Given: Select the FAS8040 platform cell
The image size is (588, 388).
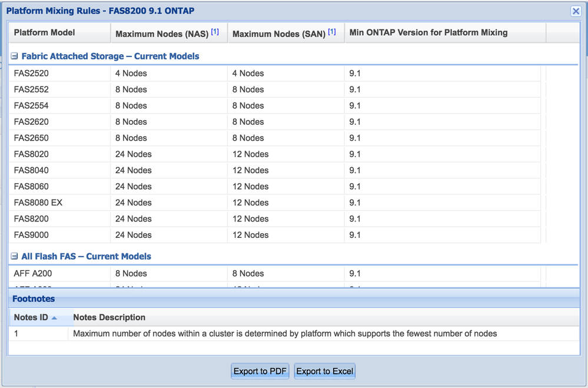Looking at the screenshot, I should [x=59, y=170].
